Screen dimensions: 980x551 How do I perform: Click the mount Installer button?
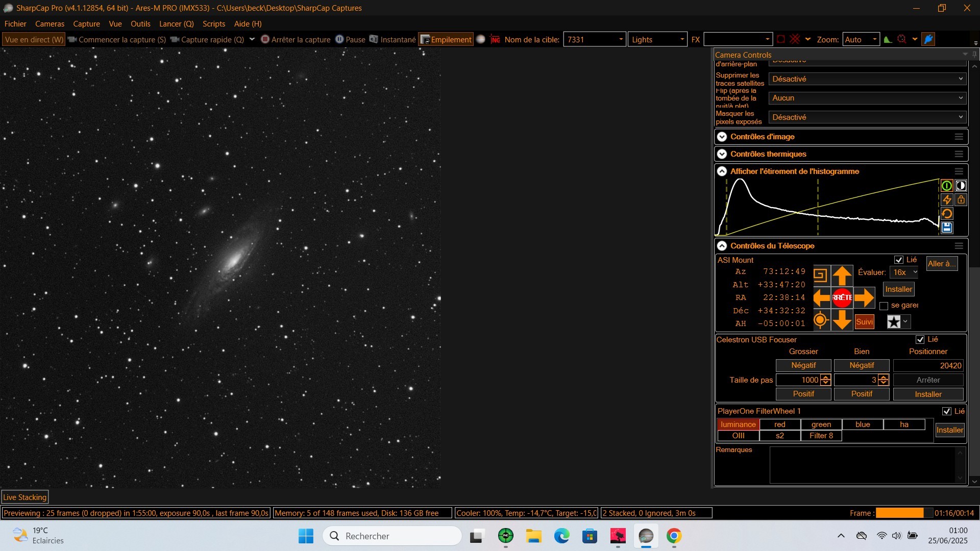(x=898, y=289)
